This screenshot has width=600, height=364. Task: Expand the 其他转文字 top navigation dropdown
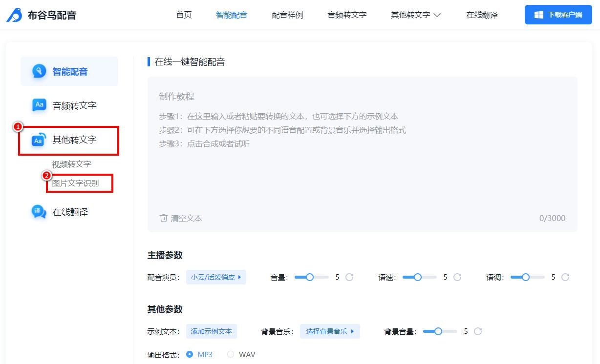click(416, 15)
